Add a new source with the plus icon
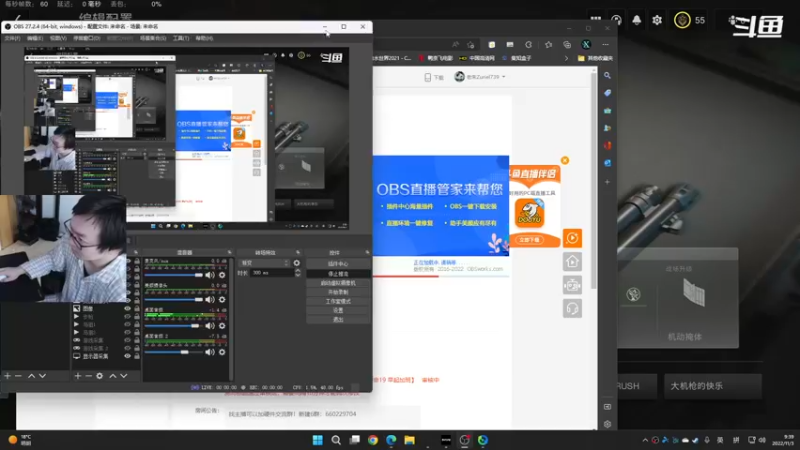The width and height of the screenshot is (800, 450). pos(78,376)
